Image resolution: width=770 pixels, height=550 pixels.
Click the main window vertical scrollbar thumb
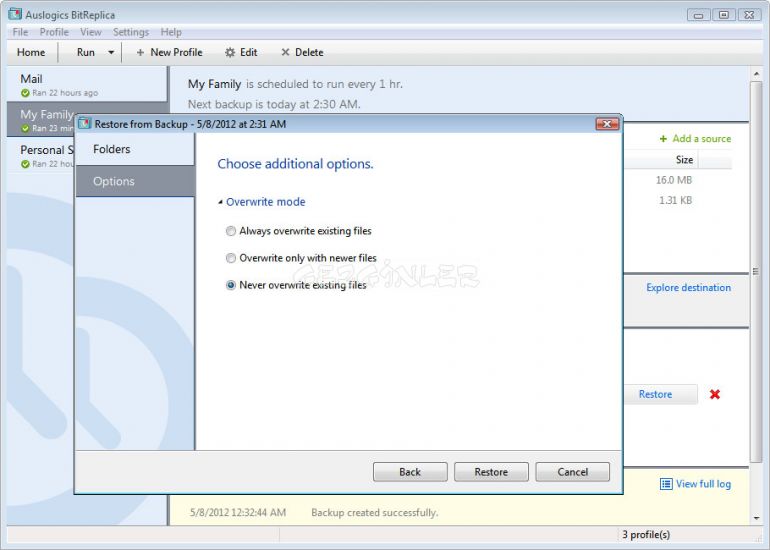756,272
